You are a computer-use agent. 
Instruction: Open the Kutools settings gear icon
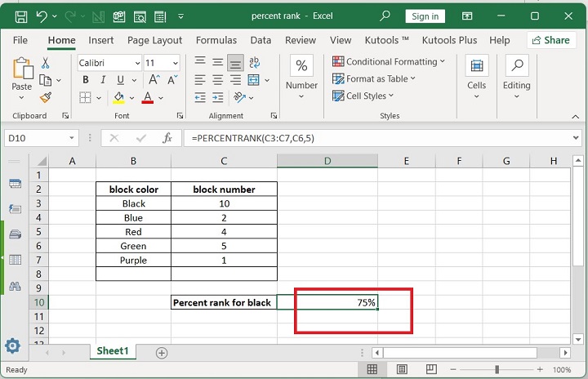[x=13, y=345]
